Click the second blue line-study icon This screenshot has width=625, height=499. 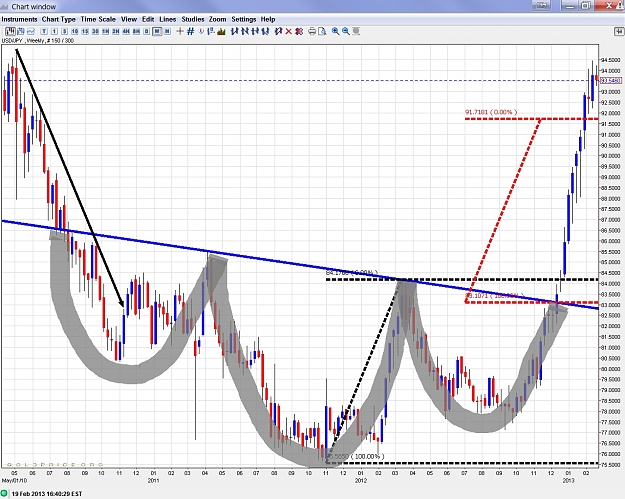(x=245, y=31)
